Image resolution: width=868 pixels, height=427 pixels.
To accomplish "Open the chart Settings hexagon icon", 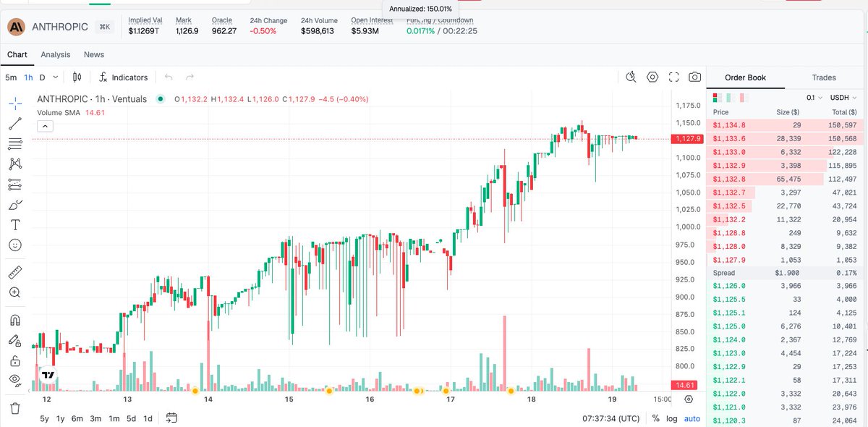I will [x=652, y=77].
